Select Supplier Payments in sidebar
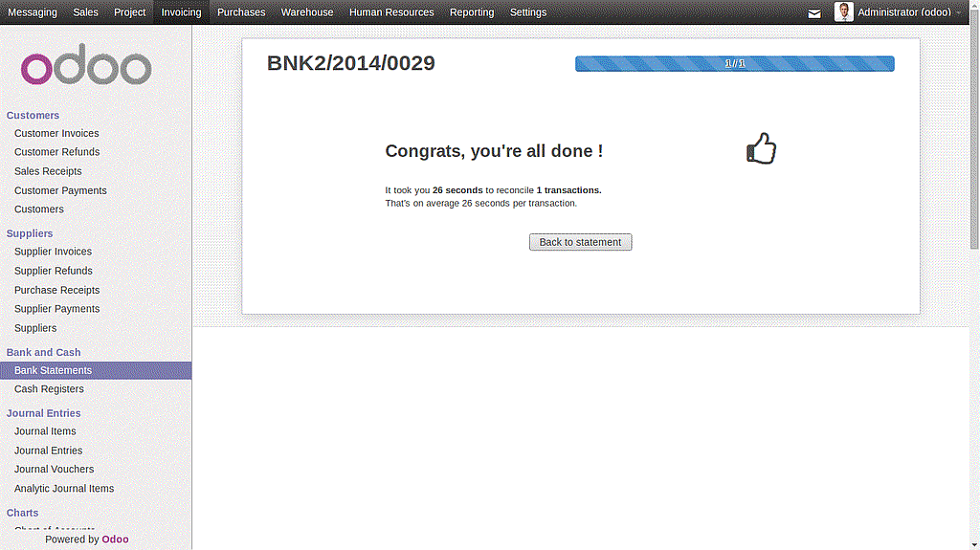Screen dimensions: 980x550 coord(56,309)
